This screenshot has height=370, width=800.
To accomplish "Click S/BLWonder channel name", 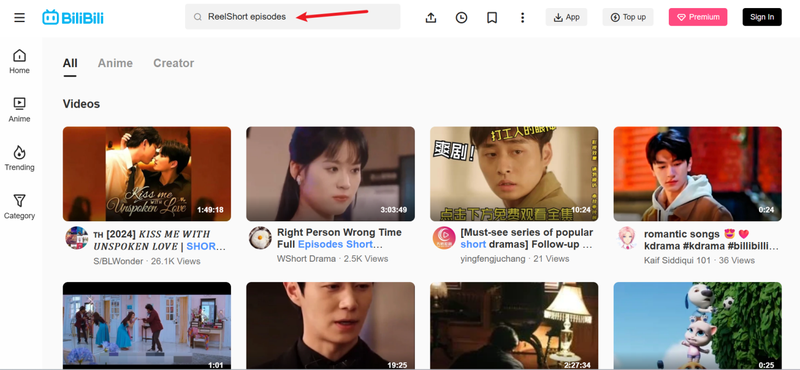I will (119, 261).
